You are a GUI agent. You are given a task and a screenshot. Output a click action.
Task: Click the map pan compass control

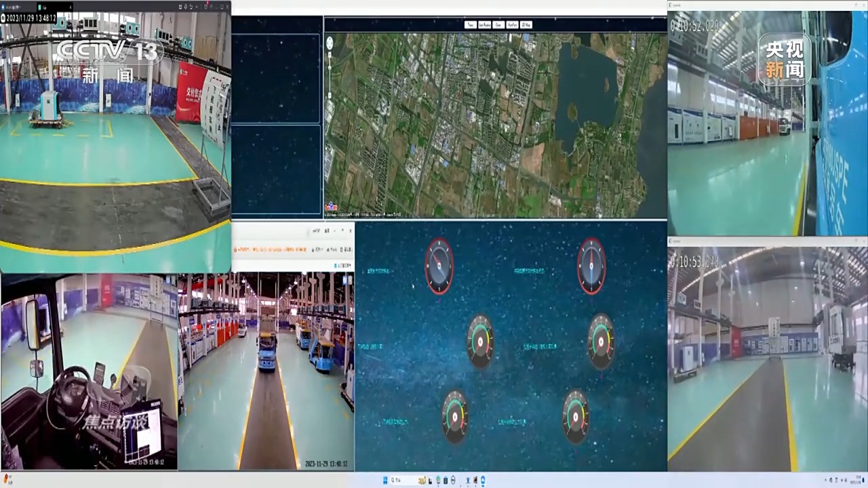tap(330, 43)
